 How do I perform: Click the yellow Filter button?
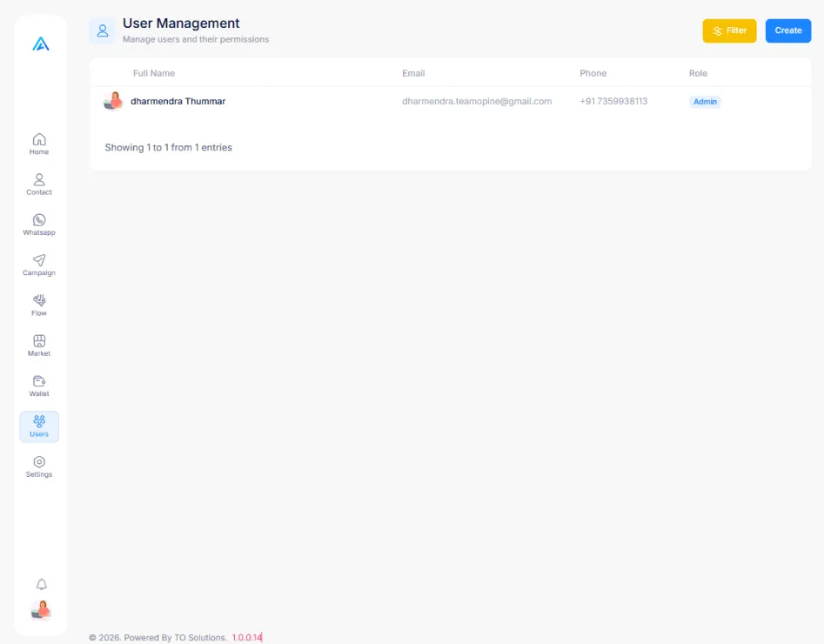click(x=729, y=31)
